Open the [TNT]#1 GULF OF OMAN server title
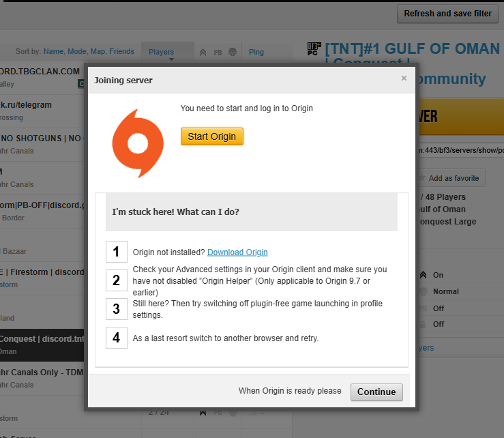504x438 pixels. coord(413,49)
